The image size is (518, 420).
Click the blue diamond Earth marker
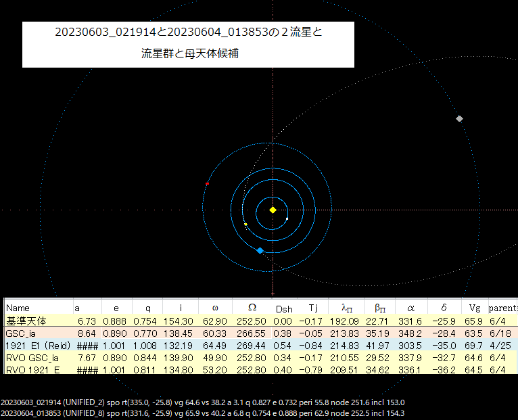260,250
